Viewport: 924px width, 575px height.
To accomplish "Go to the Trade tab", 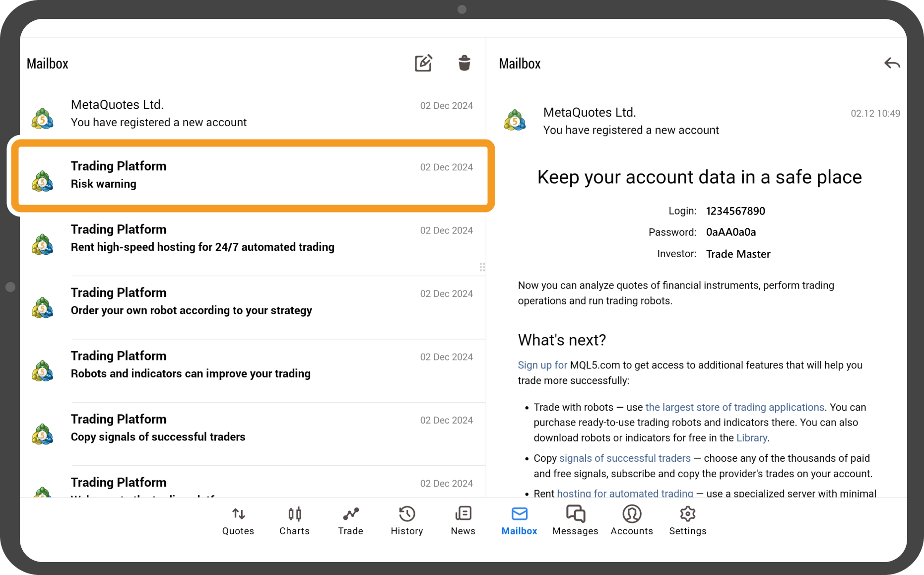I will [x=350, y=520].
